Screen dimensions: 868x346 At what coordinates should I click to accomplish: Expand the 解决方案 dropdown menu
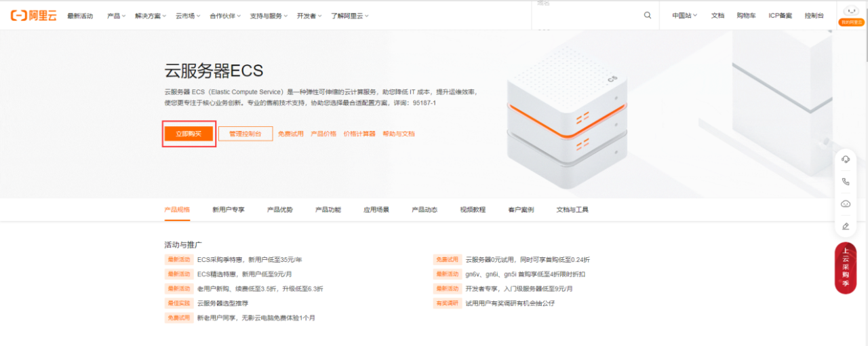pyautogui.click(x=151, y=16)
